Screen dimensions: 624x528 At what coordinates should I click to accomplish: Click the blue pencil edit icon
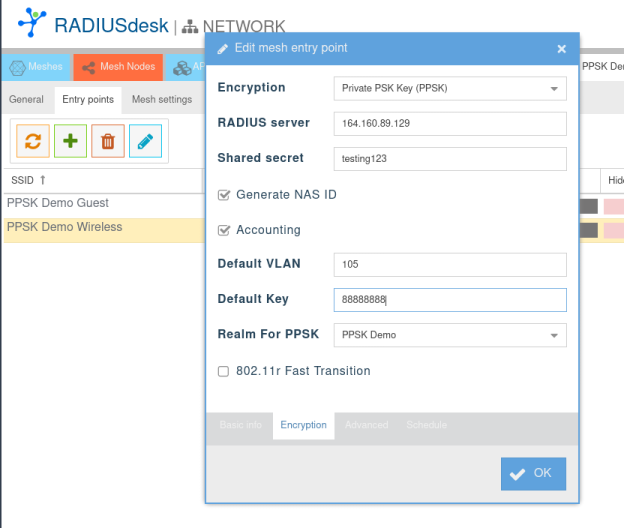click(145, 142)
